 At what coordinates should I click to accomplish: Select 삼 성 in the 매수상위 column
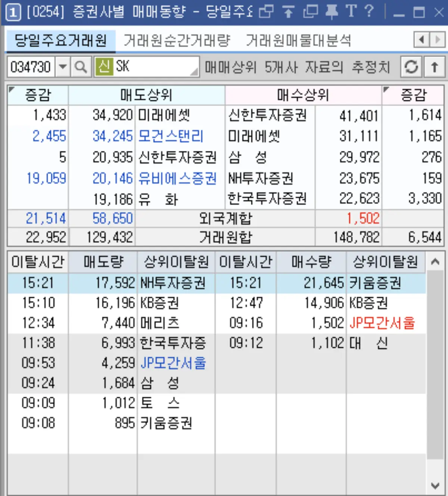click(248, 157)
